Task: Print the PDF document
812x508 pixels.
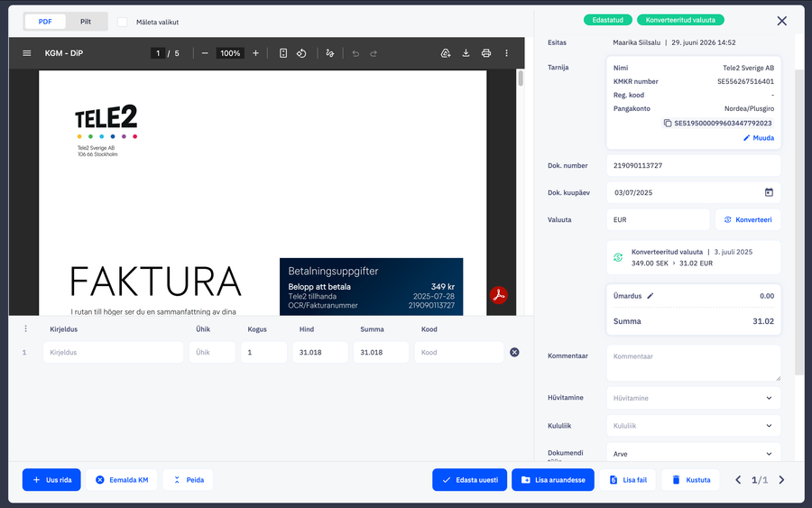Action: tap(485, 53)
